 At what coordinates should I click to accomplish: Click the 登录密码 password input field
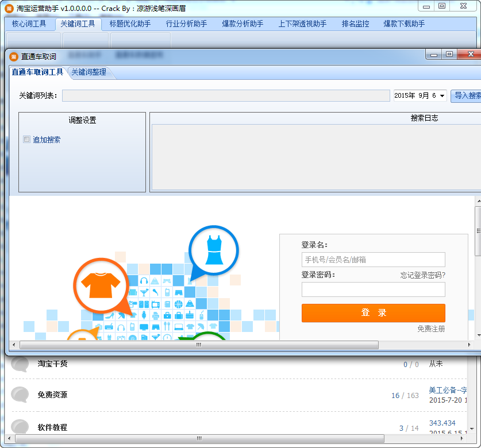tap(374, 289)
